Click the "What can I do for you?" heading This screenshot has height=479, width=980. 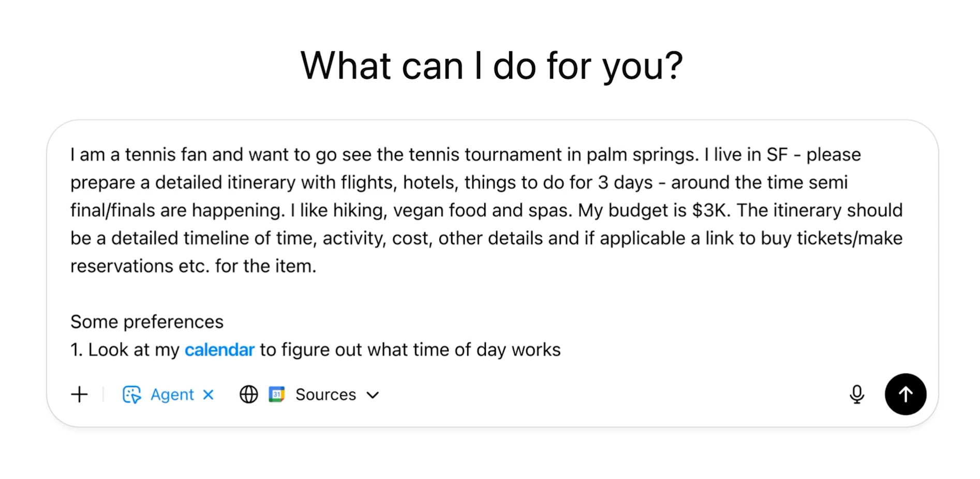[x=492, y=66]
